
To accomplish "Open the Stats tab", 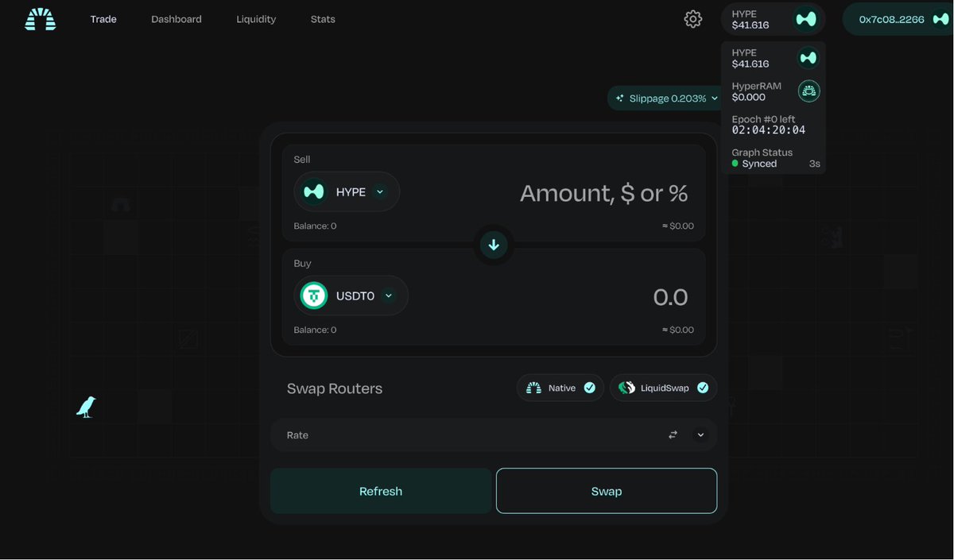I will click(x=323, y=19).
